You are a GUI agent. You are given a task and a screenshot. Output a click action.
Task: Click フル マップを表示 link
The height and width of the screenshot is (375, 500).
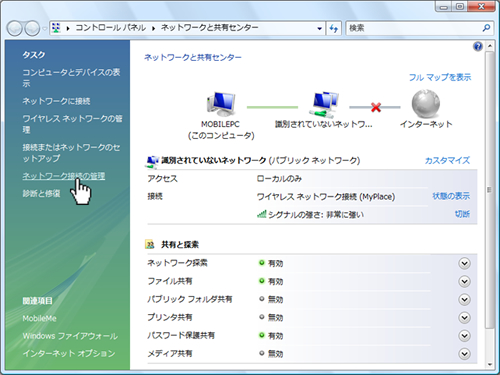coord(440,77)
